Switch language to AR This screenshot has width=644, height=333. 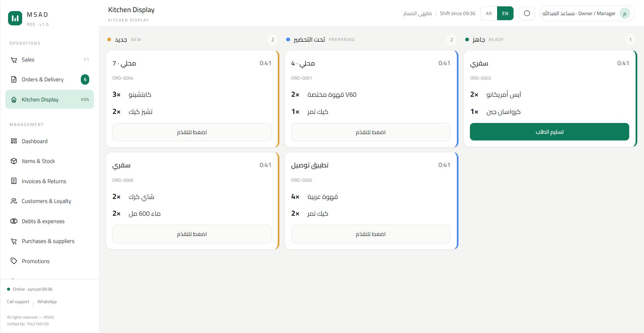point(489,13)
